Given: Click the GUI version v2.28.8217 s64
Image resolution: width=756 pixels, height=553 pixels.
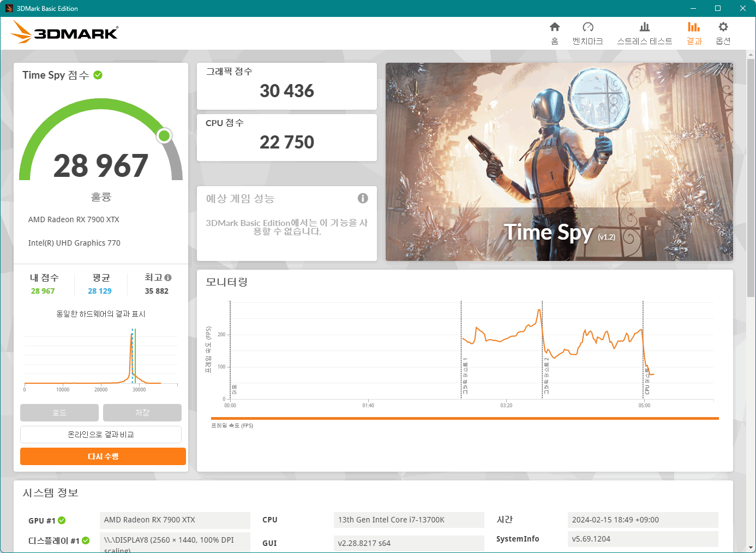Looking at the screenshot, I should tap(409, 543).
